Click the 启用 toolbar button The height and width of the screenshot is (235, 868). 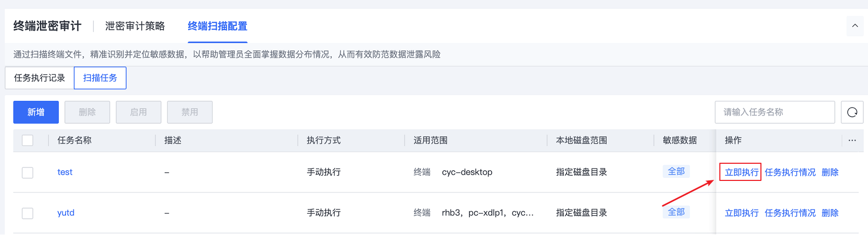138,112
